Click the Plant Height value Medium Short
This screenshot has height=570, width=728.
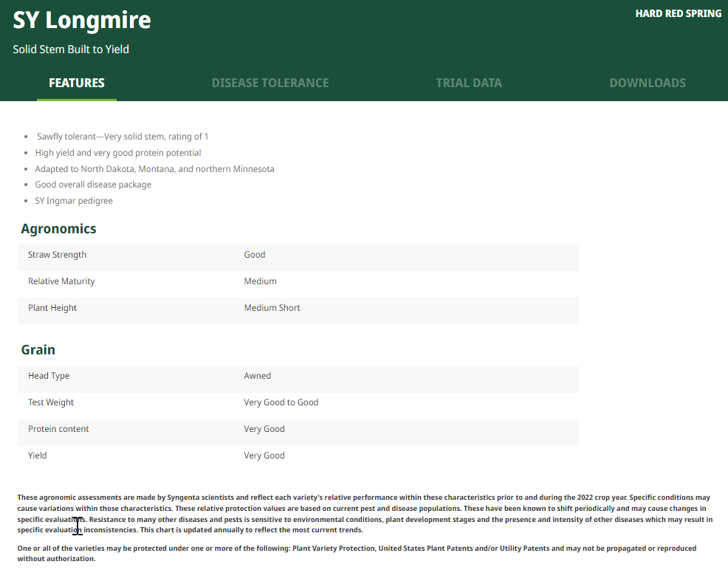point(272,308)
